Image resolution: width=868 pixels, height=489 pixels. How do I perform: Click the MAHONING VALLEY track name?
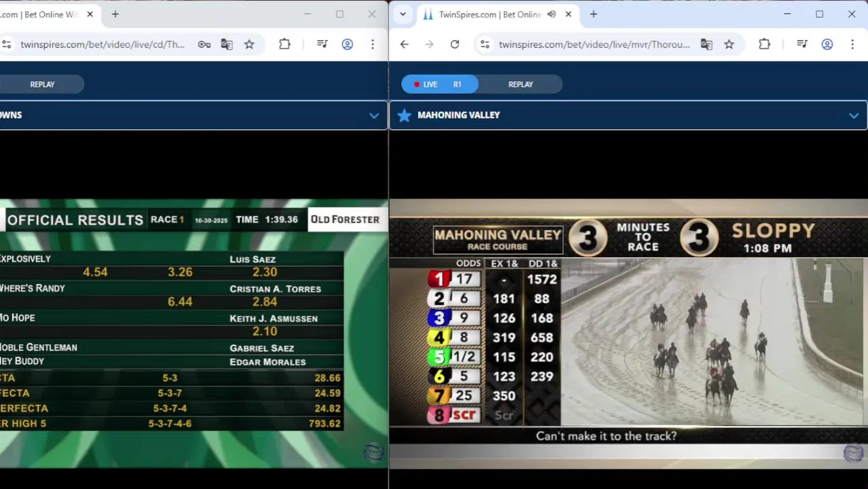[458, 115]
